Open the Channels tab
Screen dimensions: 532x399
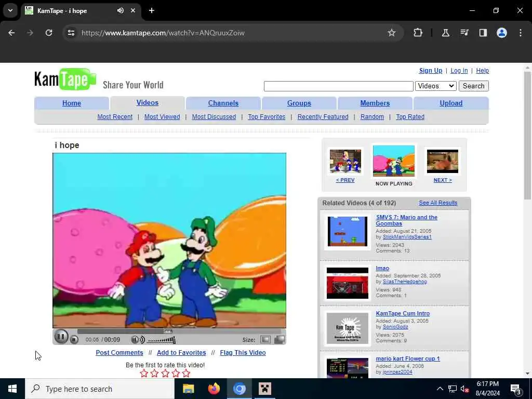coord(223,103)
